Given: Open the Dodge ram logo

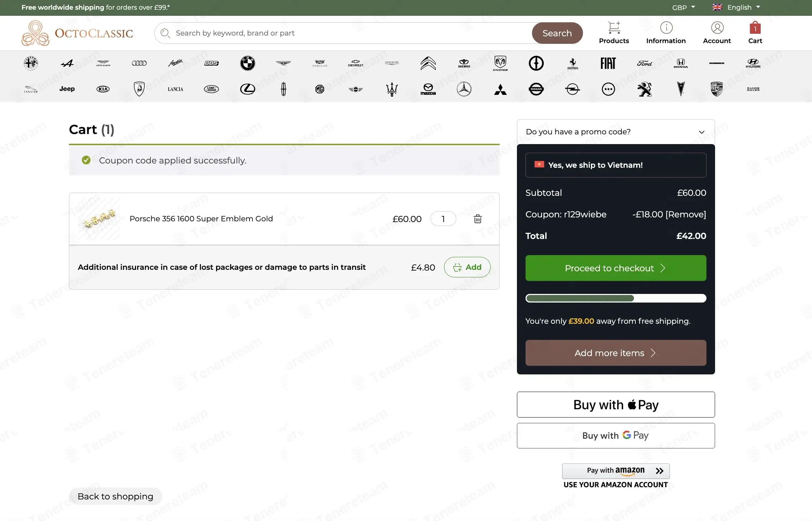Looking at the screenshot, I should 500,63.
